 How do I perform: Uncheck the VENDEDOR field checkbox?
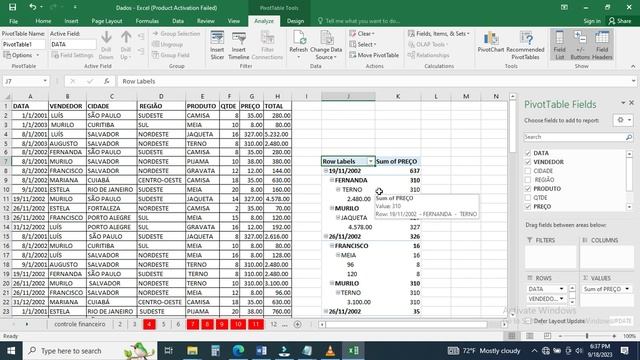pyautogui.click(x=528, y=162)
